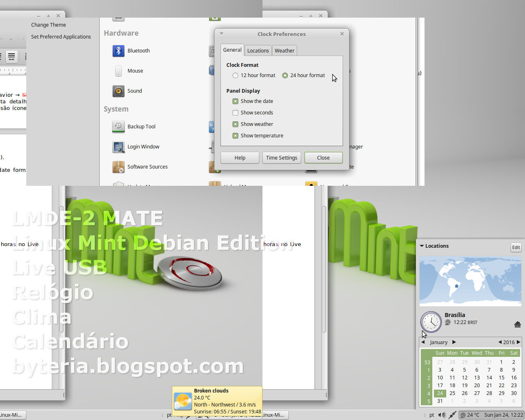525x420 pixels.
Task: Open Software Sources
Action: point(118,167)
